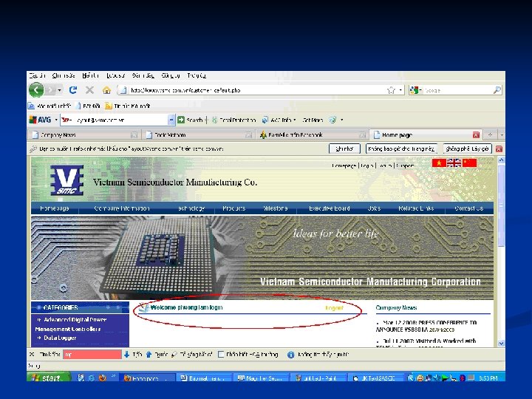Click the Stop loading X icon
Image resolution: width=532 pixels, height=399 pixels.
pyautogui.click(x=89, y=90)
